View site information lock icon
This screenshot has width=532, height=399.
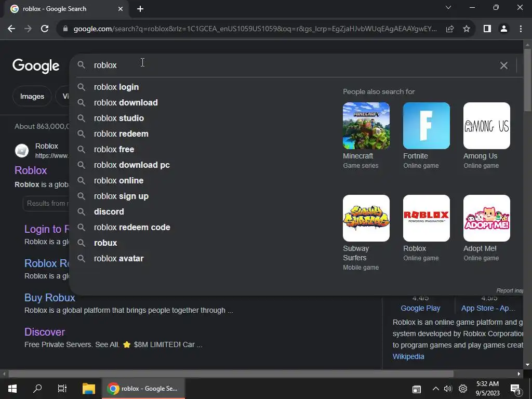click(x=65, y=29)
